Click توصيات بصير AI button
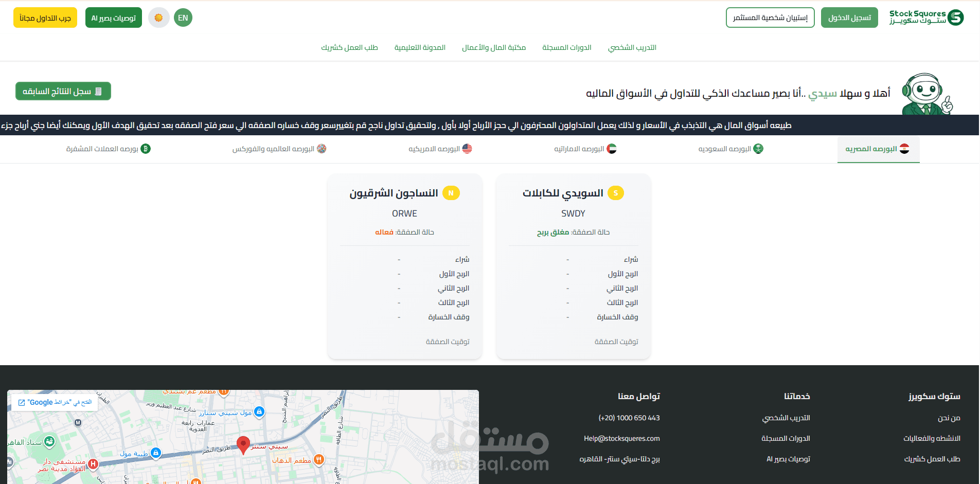The image size is (980, 484). [114, 17]
